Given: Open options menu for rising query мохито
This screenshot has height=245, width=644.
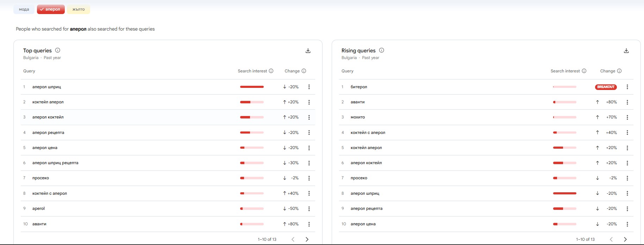Looking at the screenshot, I should [627, 117].
